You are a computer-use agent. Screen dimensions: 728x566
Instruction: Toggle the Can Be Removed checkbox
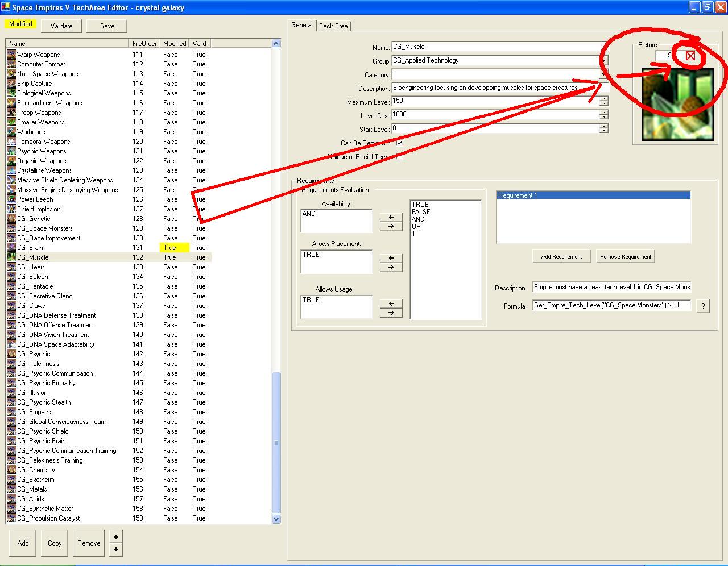click(399, 143)
